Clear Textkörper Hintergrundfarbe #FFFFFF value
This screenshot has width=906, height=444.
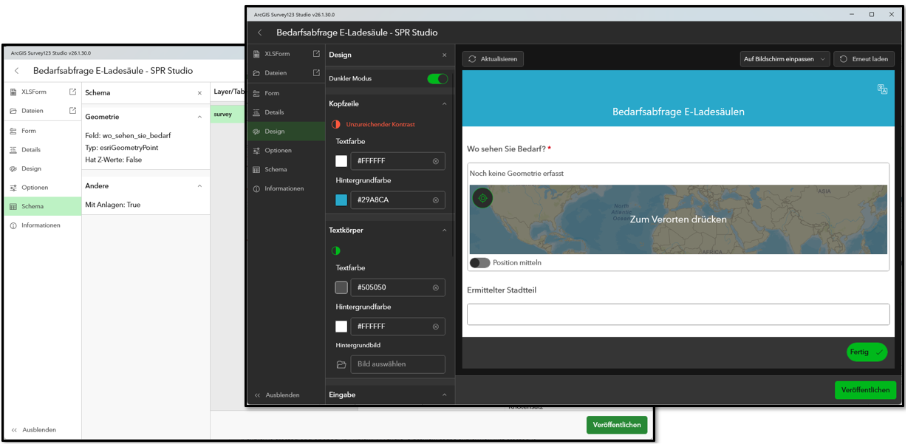[x=436, y=326]
